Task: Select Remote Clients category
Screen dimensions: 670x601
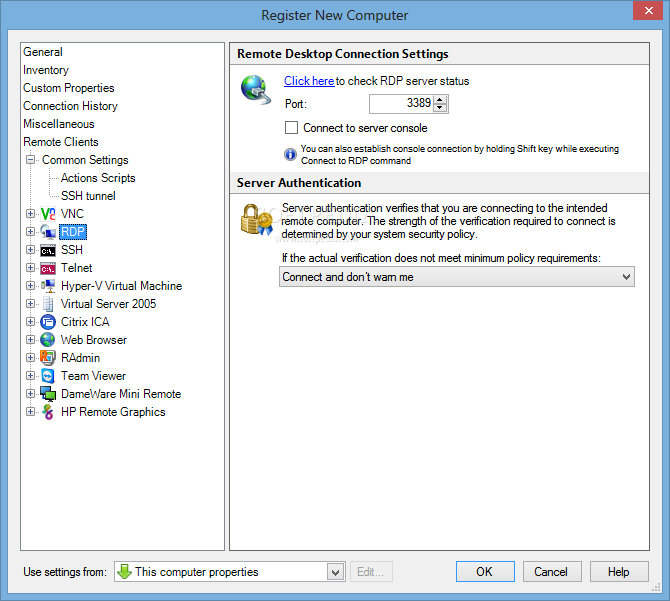Action: 61,142
